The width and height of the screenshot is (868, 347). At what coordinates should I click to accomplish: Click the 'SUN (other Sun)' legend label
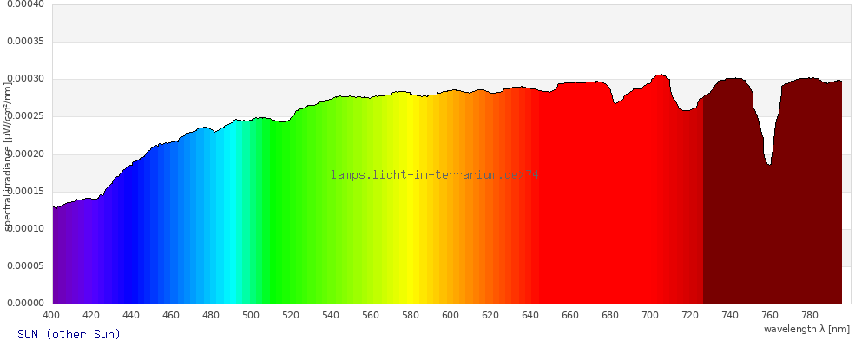[x=69, y=334]
